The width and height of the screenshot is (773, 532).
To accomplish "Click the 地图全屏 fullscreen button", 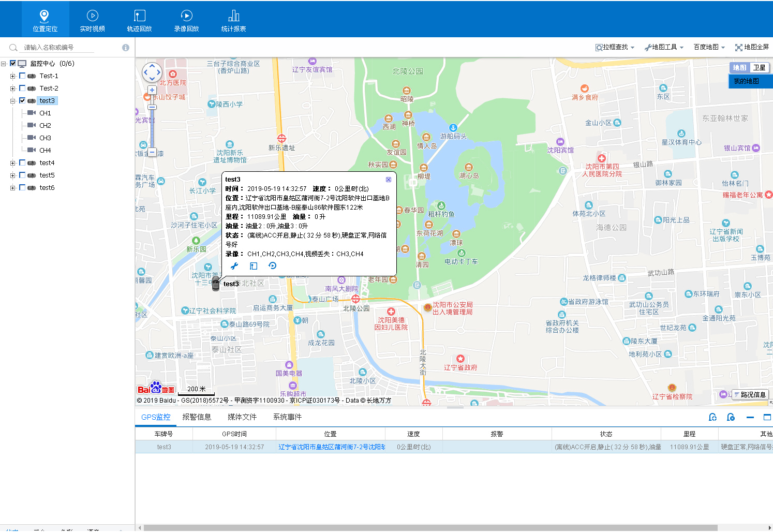I will point(752,47).
